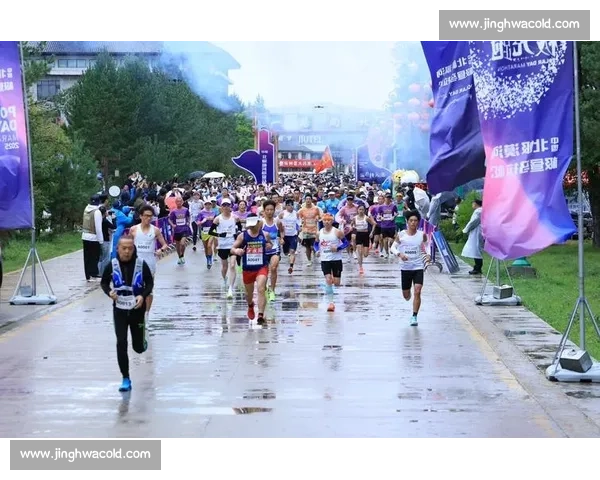
Task: Click the front-left runner's blue shoes
Action: coord(125,384)
